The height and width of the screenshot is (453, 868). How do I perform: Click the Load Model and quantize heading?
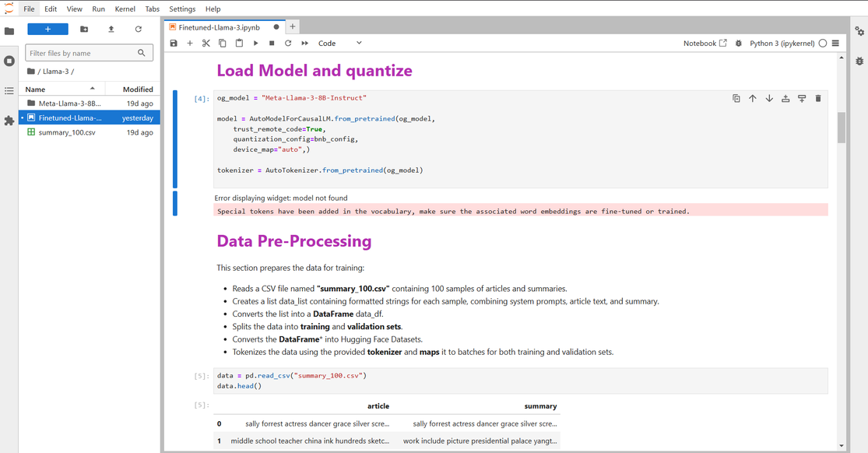click(315, 71)
